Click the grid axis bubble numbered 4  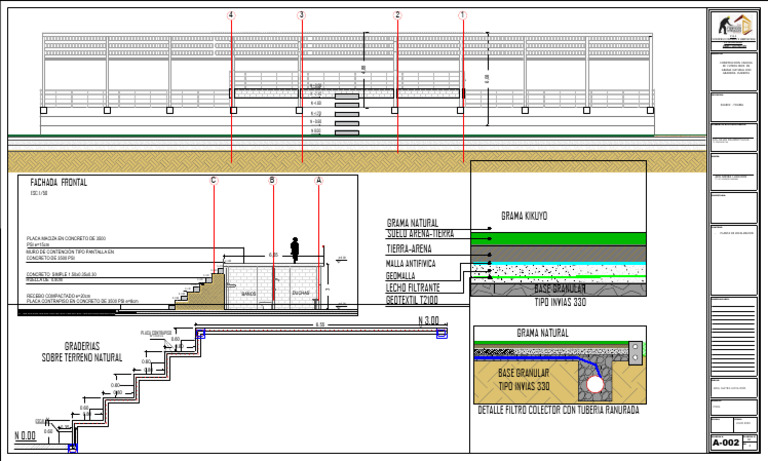point(231,15)
